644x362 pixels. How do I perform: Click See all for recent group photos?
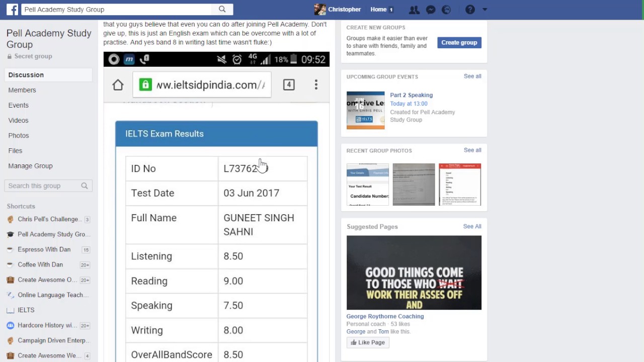click(x=472, y=150)
